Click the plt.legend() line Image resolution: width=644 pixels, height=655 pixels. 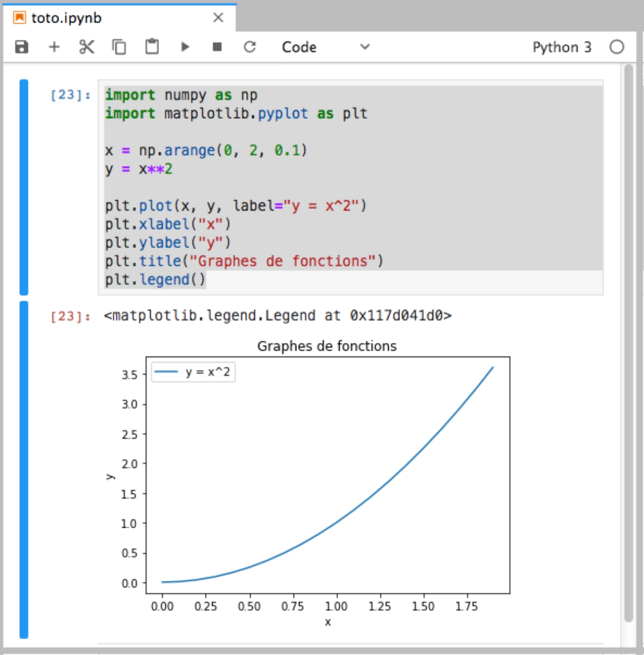point(156,280)
